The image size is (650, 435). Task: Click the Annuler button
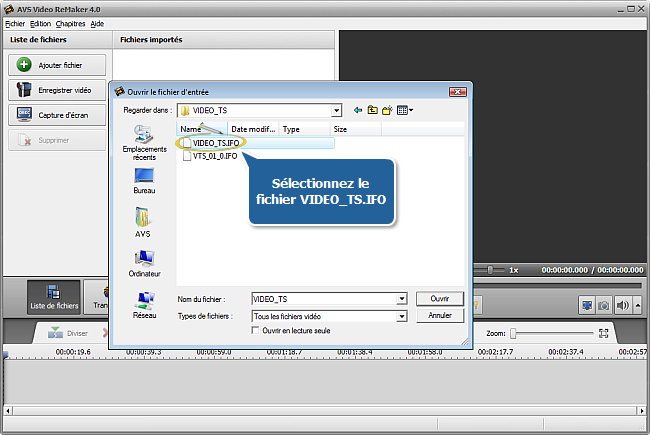pyautogui.click(x=439, y=315)
